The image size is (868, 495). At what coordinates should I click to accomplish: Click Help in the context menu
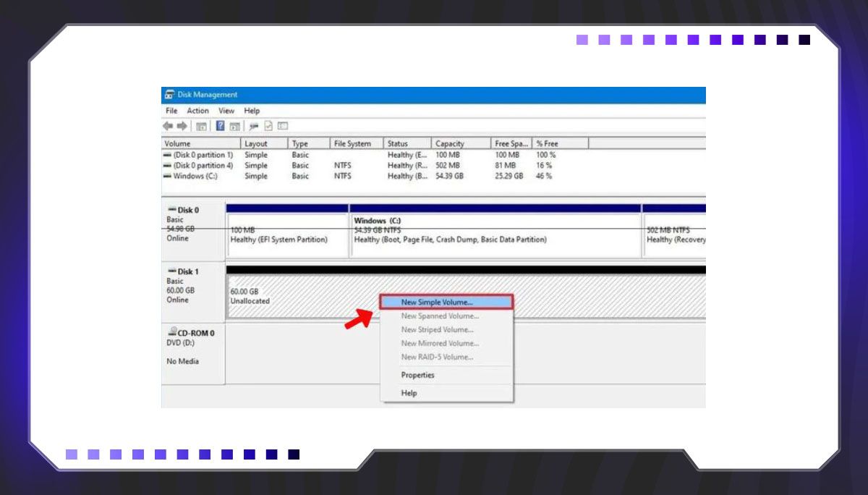pos(409,393)
